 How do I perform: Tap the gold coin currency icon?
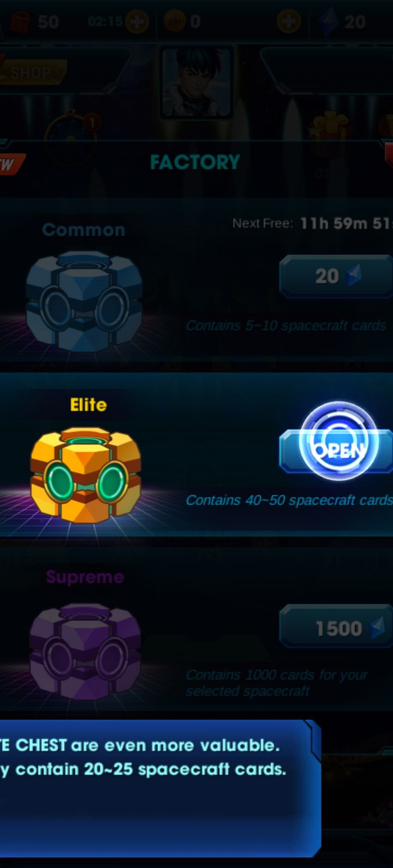click(x=175, y=22)
